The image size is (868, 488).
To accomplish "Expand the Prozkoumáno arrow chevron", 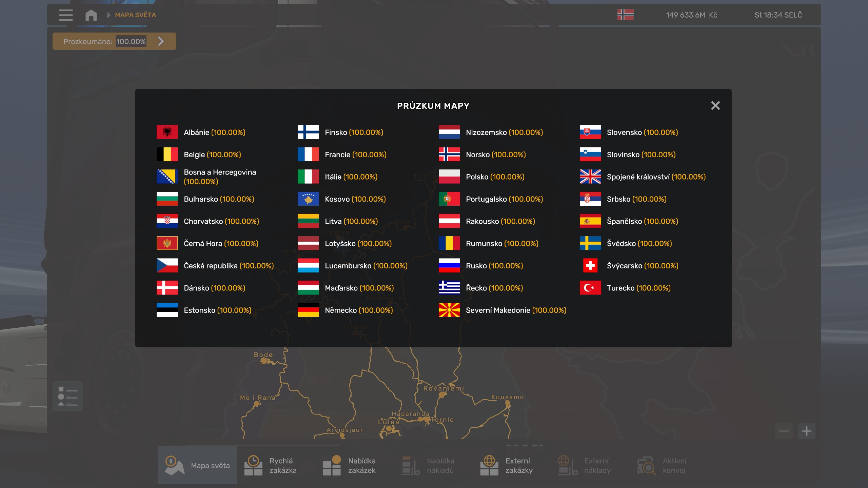I will pos(161,41).
